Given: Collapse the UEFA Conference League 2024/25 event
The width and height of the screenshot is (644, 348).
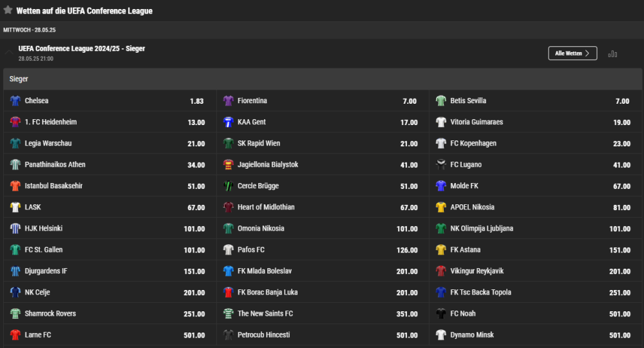Looking at the screenshot, I should pyautogui.click(x=8, y=53).
